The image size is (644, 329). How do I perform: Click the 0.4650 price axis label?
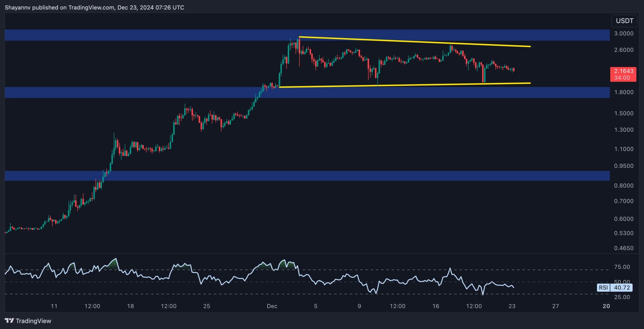[624, 248]
